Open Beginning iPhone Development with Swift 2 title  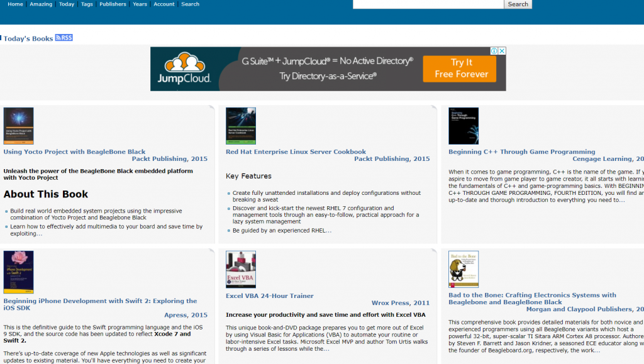coord(100,304)
